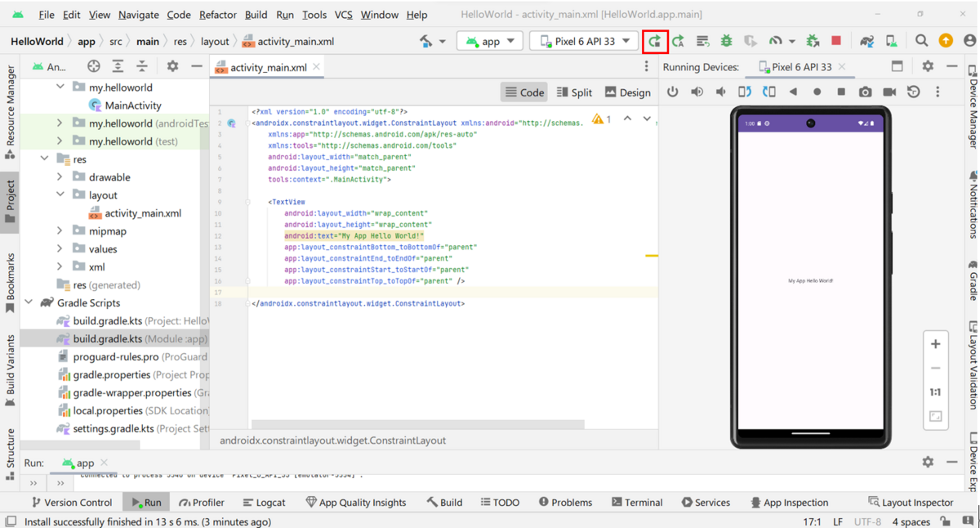Click the green Debug app bug icon

point(726,41)
